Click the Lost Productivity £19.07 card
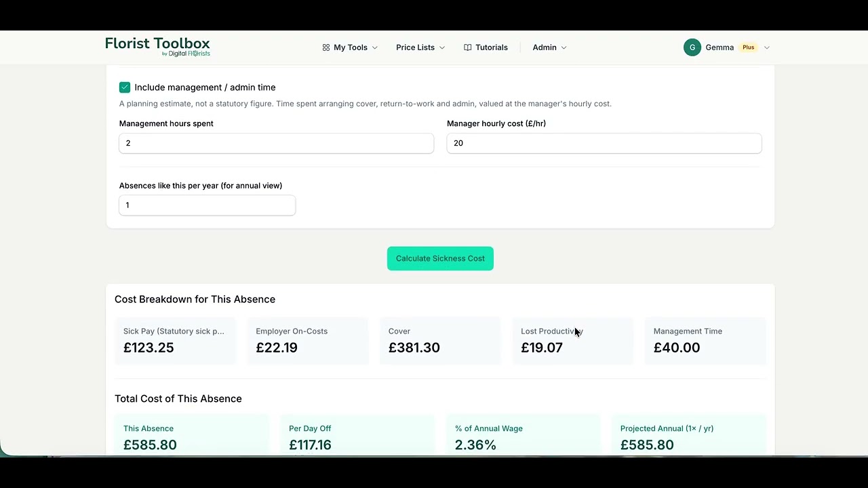Screen dimensions: 868x488 (573, 341)
